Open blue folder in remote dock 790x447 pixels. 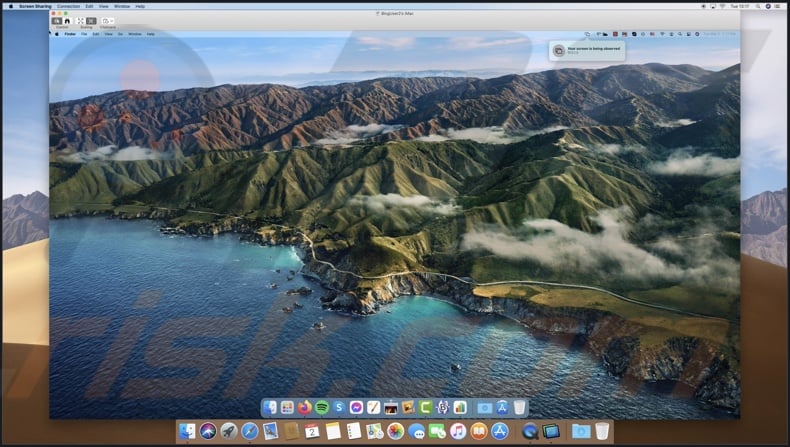click(485, 407)
